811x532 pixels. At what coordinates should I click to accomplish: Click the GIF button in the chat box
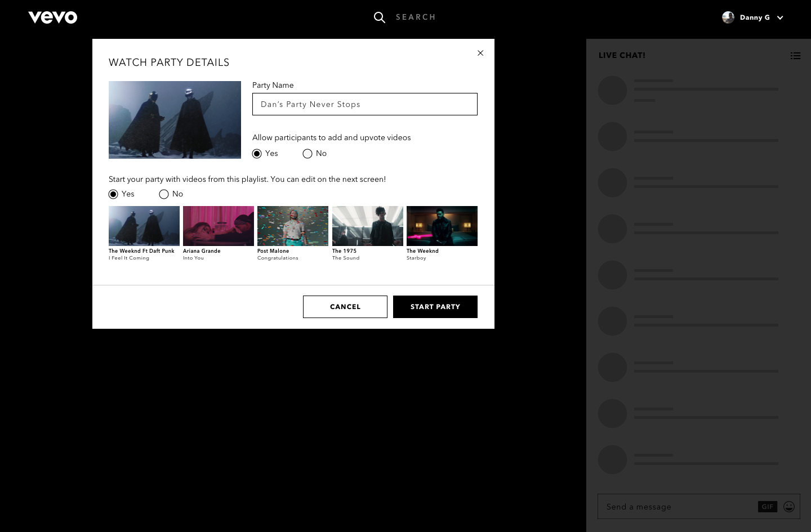click(767, 507)
